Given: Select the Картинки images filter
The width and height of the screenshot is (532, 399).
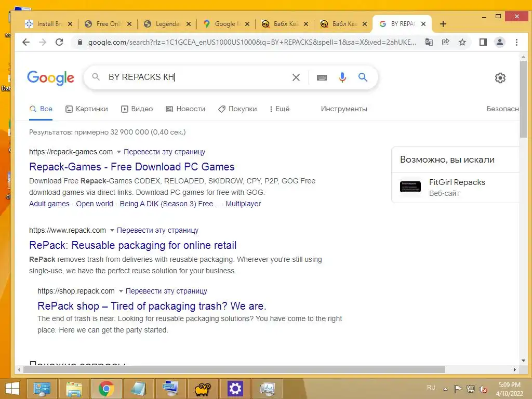Looking at the screenshot, I should click(87, 109).
